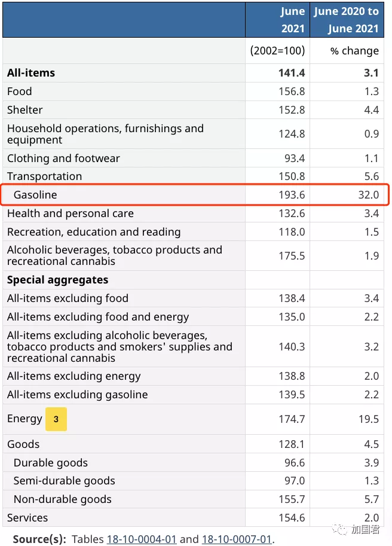Open the table 18-10-0004-01 link
The height and width of the screenshot is (546, 392).
coord(142,539)
